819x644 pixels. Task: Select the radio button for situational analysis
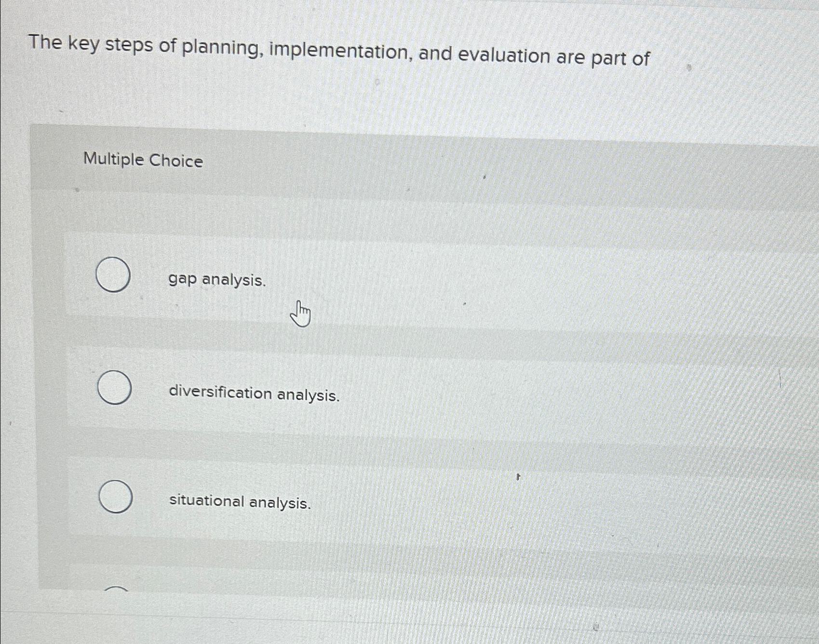point(116,496)
